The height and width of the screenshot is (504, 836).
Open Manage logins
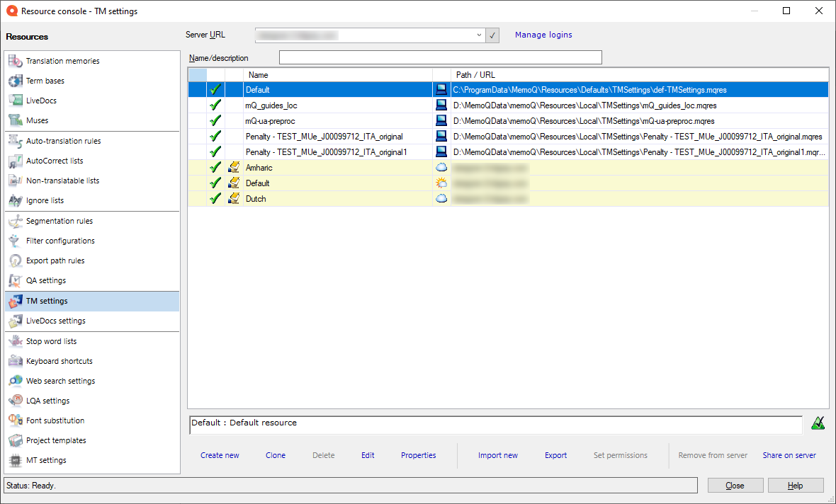(x=543, y=35)
